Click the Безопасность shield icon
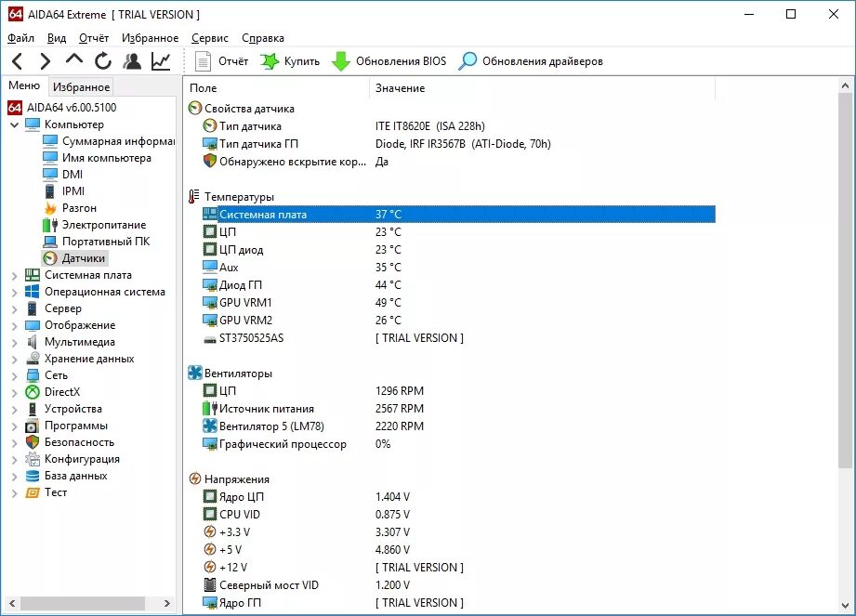This screenshot has width=856, height=616. point(33,442)
